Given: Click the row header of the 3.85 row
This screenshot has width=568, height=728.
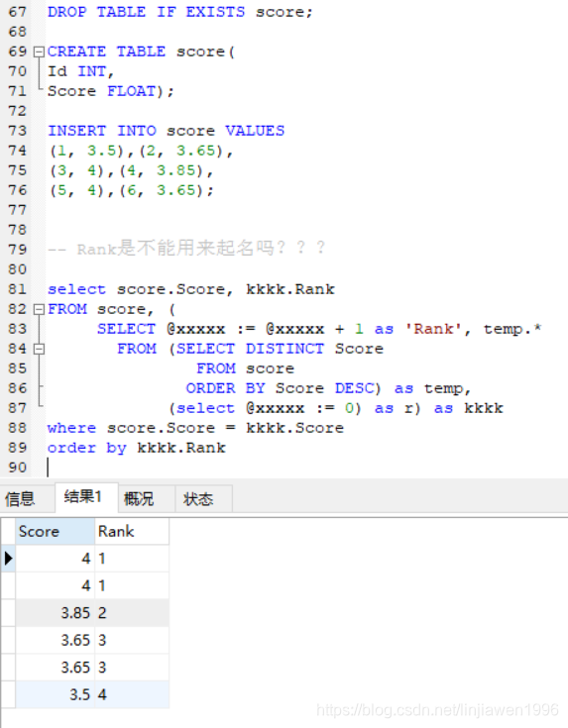Looking at the screenshot, I should 8,613.
